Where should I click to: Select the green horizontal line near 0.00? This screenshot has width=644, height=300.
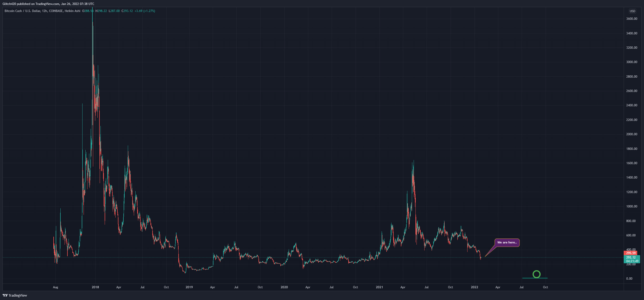click(x=535, y=278)
